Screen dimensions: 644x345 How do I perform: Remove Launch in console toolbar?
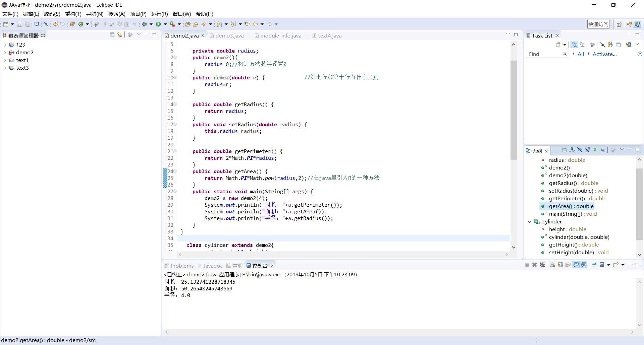pos(535,265)
